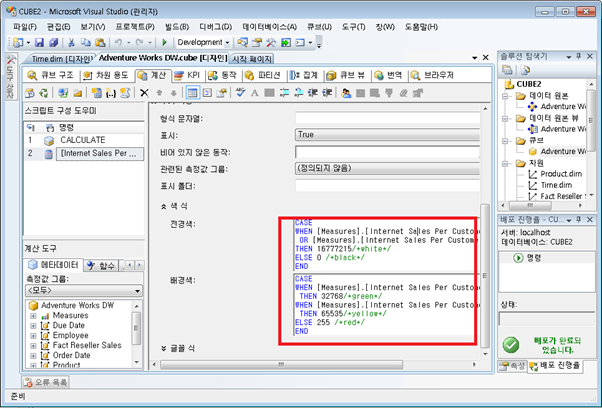Click the Solution Explorer icon in toolbar

[x=242, y=43]
